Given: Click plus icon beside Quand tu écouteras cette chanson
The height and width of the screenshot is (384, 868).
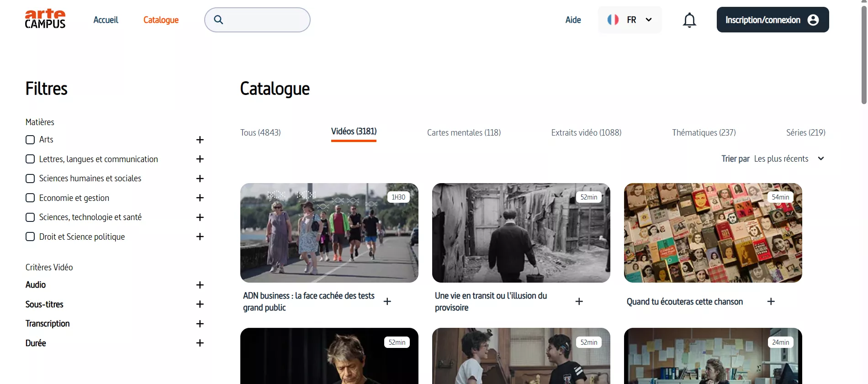Looking at the screenshot, I should [x=771, y=301].
